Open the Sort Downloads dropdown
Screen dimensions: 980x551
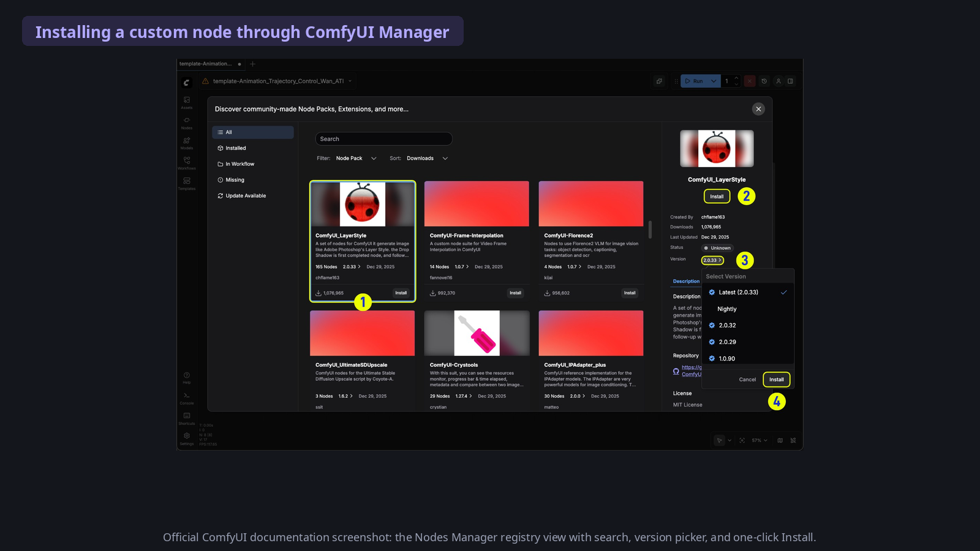427,159
